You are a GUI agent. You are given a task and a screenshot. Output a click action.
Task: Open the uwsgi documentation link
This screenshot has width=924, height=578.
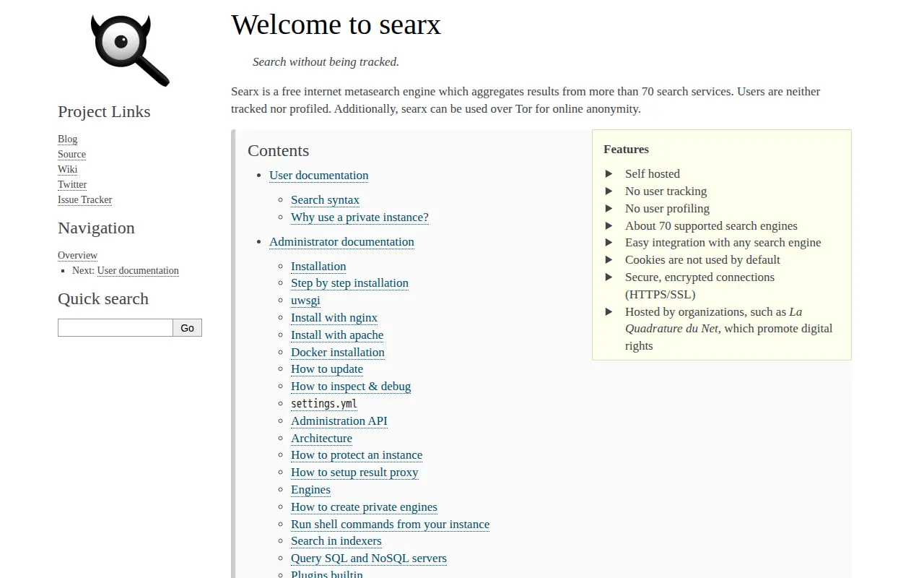point(305,300)
